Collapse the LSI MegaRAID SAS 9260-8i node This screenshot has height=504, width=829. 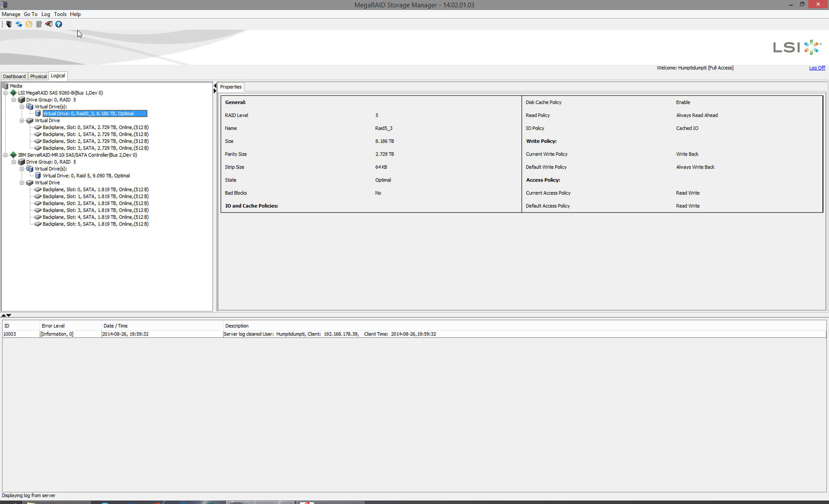(5, 93)
